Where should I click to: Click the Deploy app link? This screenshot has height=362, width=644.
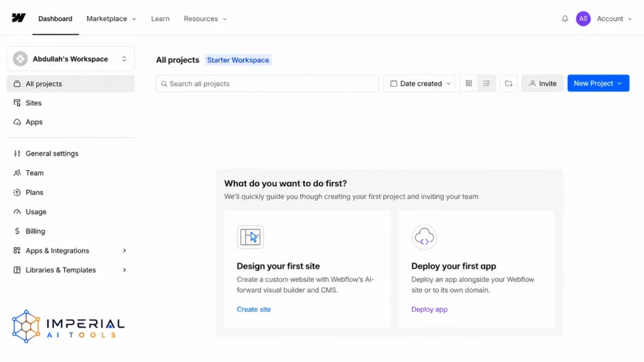[x=429, y=309]
